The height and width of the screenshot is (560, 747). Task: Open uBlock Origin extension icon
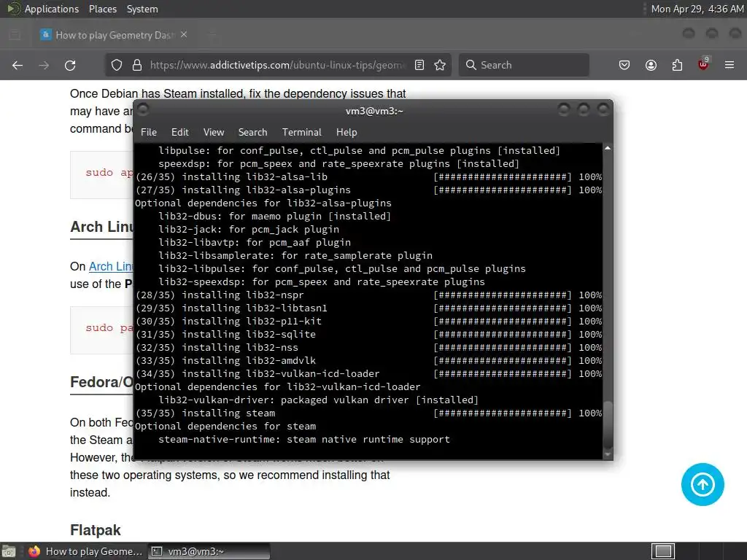[703, 64]
